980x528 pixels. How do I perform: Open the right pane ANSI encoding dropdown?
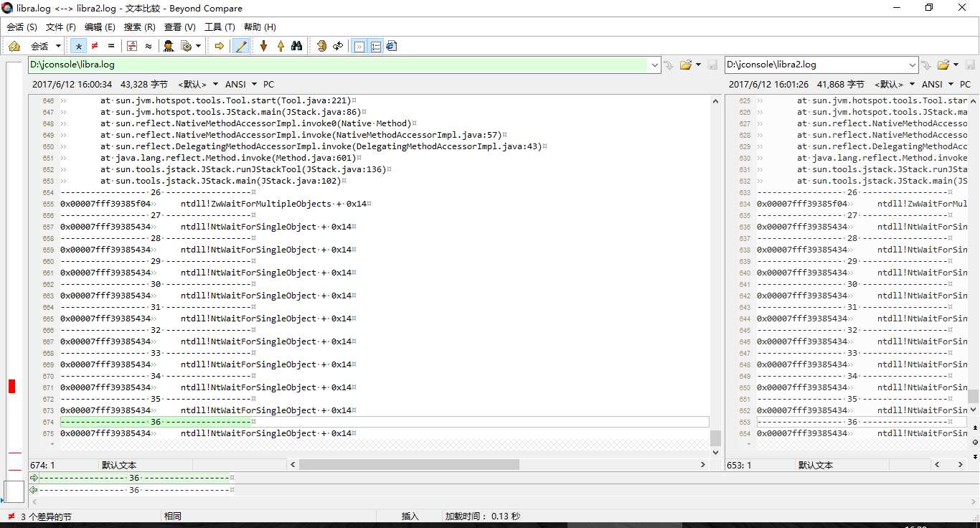[937, 84]
